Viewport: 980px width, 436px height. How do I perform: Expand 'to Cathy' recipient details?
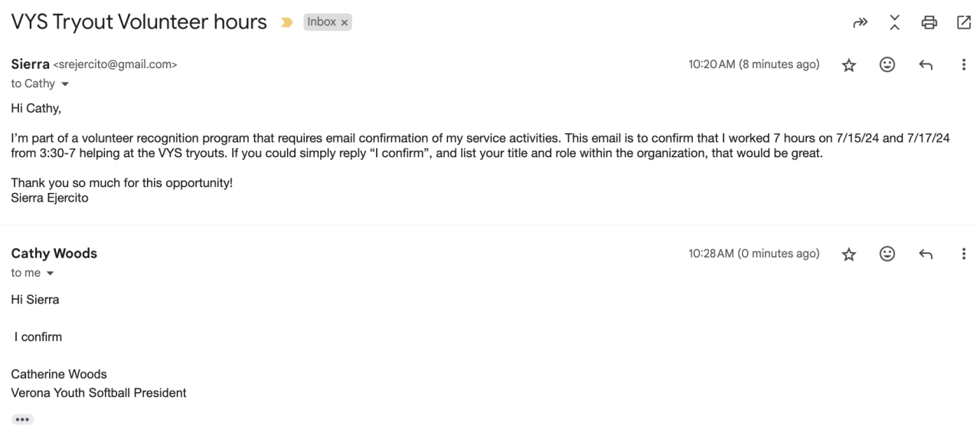pos(65,84)
